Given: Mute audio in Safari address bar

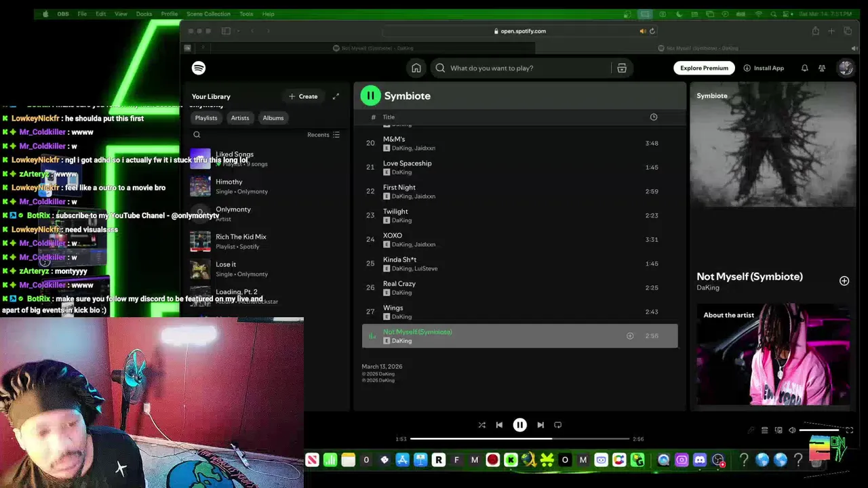Looking at the screenshot, I should [642, 31].
